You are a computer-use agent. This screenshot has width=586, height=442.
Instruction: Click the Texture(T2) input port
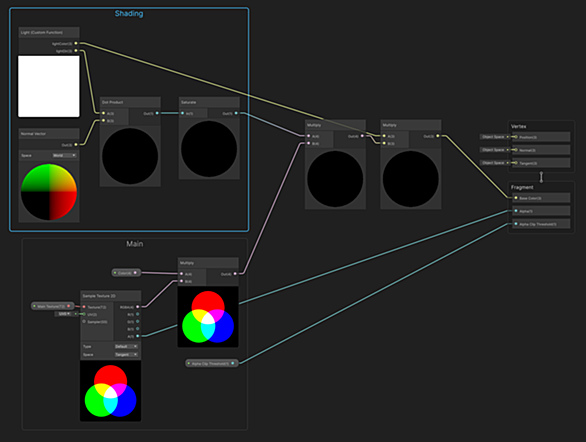coord(84,307)
